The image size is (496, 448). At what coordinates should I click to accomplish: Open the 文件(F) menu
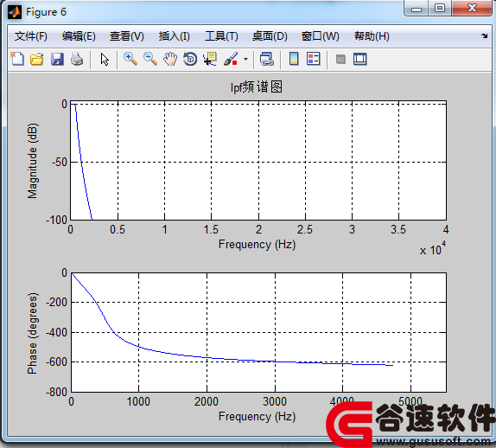[x=31, y=36]
